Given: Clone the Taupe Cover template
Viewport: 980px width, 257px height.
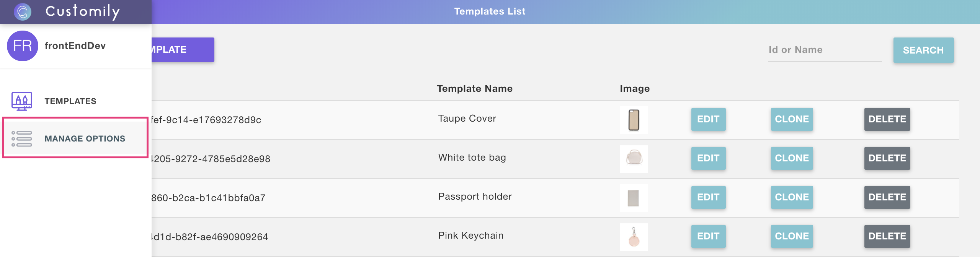Looking at the screenshot, I should [x=792, y=119].
